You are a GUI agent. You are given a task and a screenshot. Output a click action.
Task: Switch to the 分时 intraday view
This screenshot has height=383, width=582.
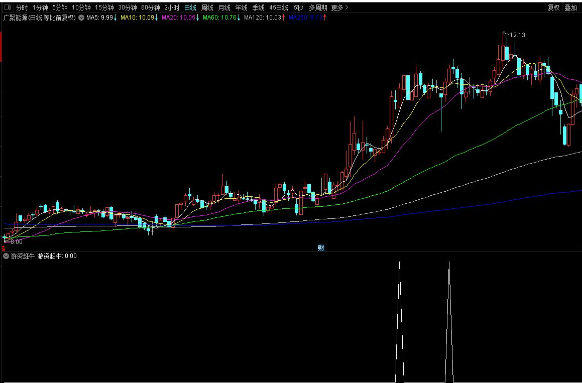click(22, 7)
